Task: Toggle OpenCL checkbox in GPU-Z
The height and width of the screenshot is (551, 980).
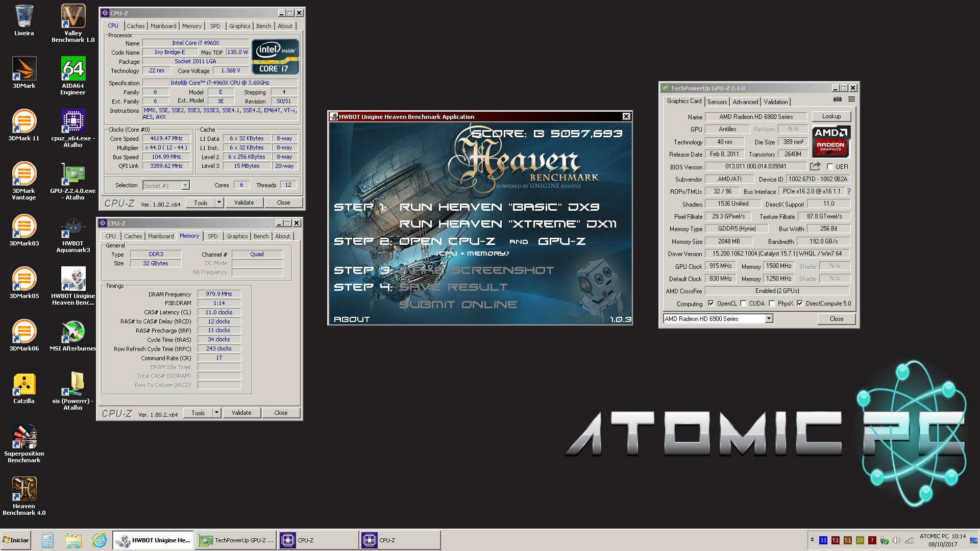Action: coord(710,304)
